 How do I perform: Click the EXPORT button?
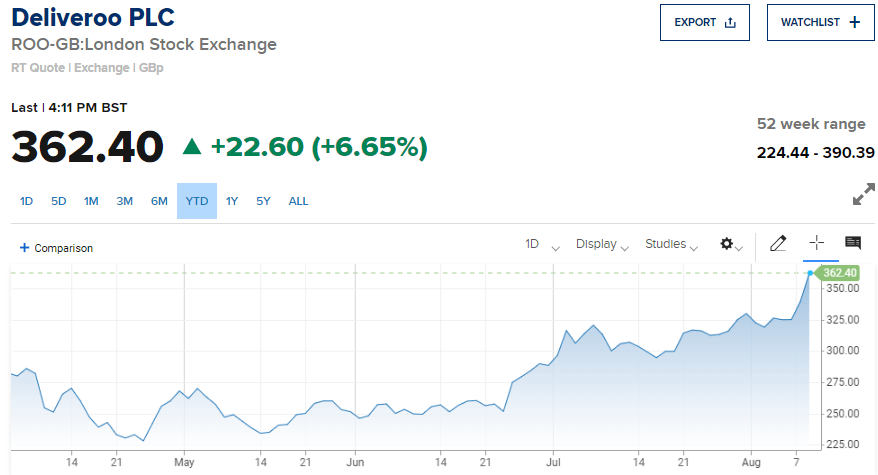coord(704,22)
